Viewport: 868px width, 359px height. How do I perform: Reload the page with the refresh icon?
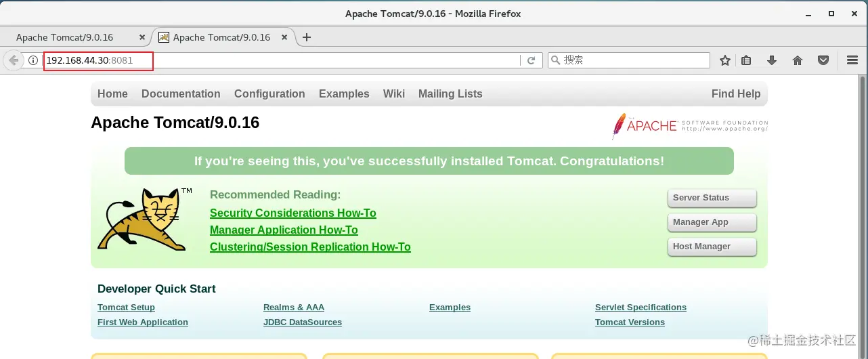[531, 60]
